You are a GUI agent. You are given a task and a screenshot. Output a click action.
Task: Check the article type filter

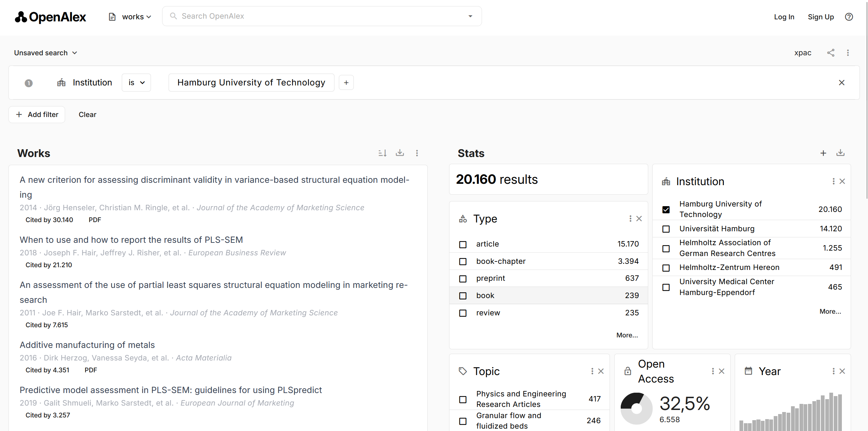coord(463,244)
